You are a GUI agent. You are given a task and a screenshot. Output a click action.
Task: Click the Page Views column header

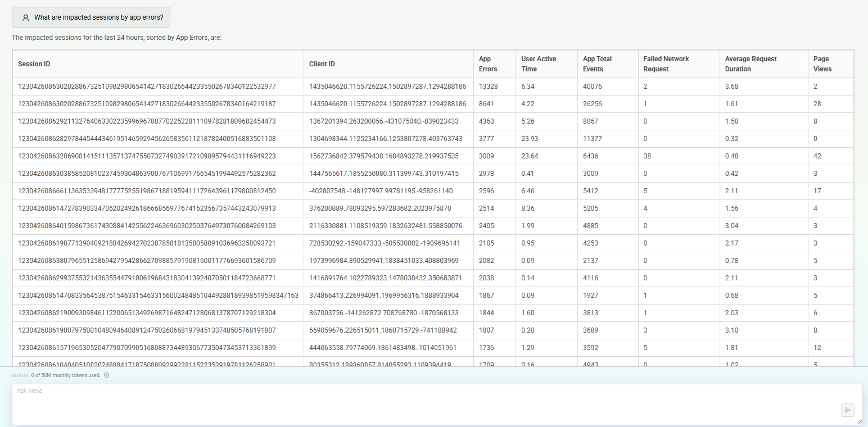830,64
